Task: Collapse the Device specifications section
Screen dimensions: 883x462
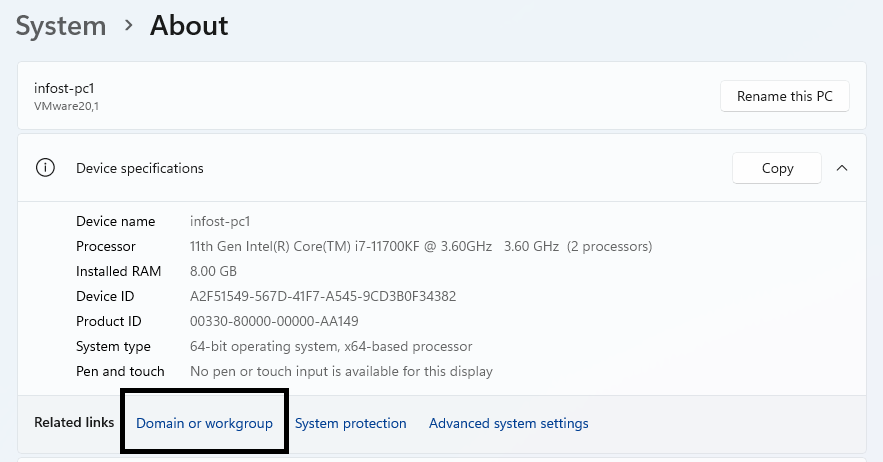Action: tap(842, 168)
